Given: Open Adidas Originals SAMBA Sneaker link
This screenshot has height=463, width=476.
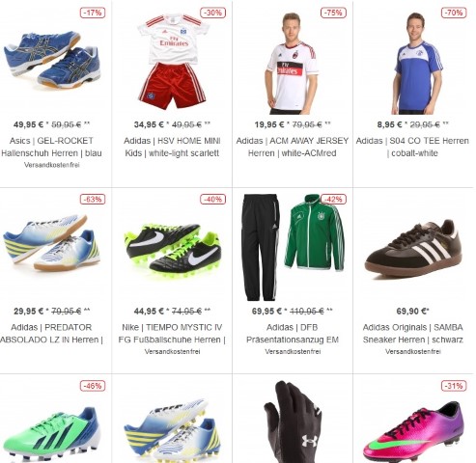Looking at the screenshot, I should pyautogui.click(x=413, y=334).
